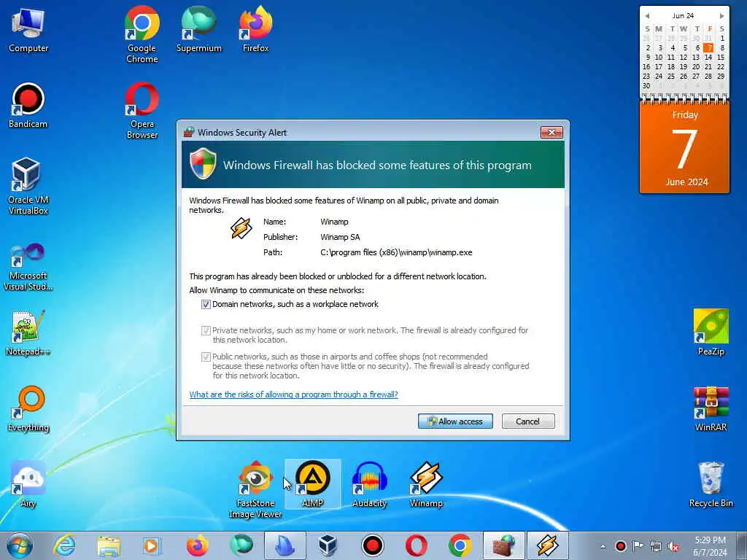The width and height of the screenshot is (747, 560).
Task: Select the Audacity desktop icon
Action: [369, 485]
